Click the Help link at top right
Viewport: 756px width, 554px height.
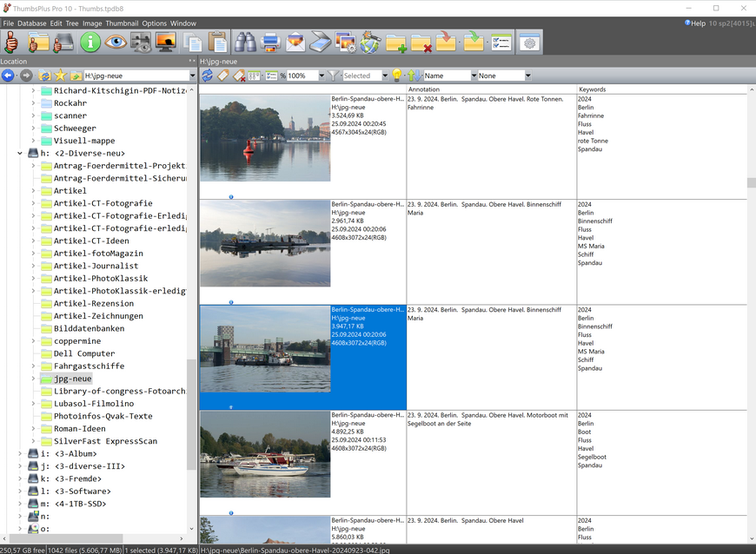pos(696,23)
